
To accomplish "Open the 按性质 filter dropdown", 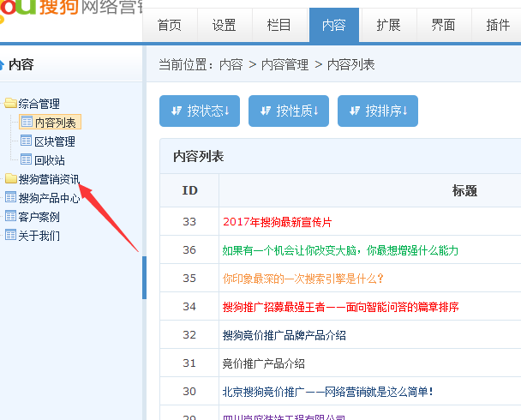I will coord(288,111).
